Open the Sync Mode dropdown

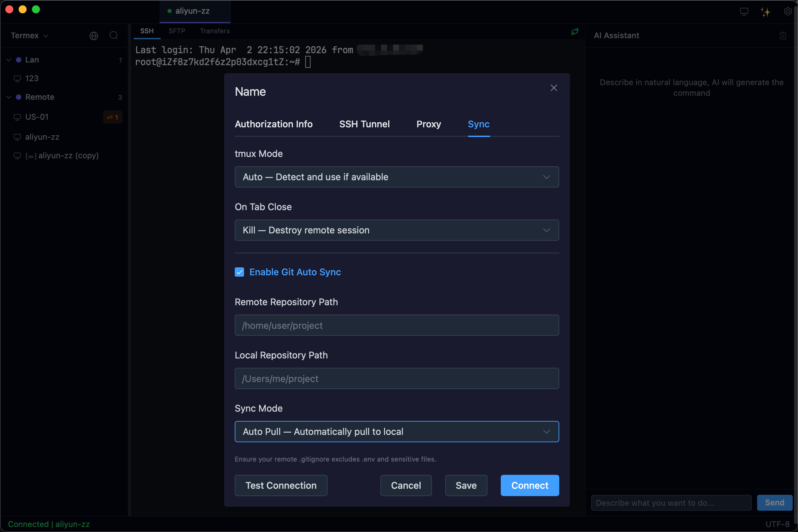(397, 432)
